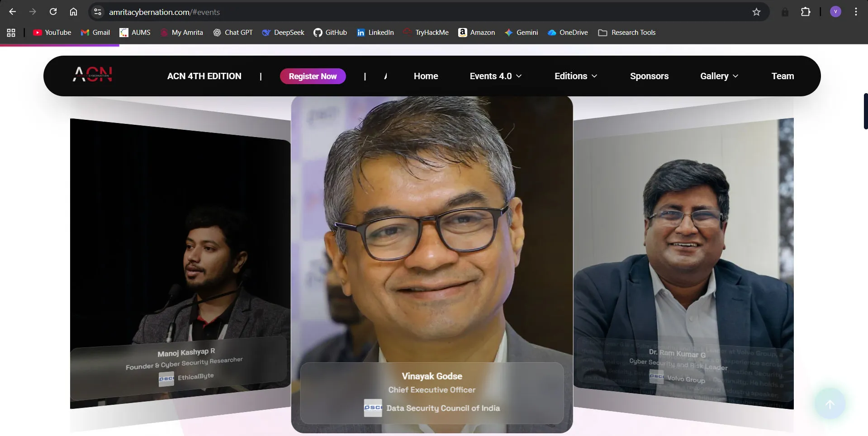Open the apps grid in bookmarks bar
Image resolution: width=868 pixels, height=436 pixels.
11,33
